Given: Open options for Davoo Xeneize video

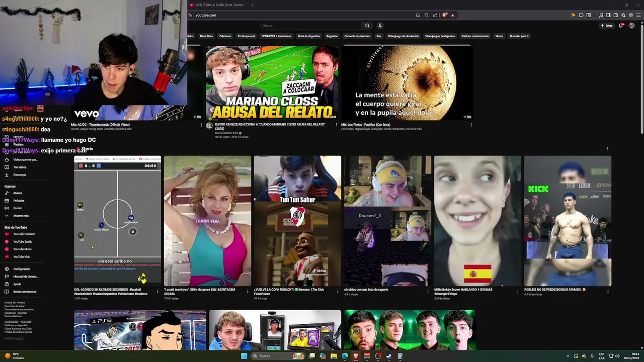Looking at the screenshot, I should click(336, 125).
